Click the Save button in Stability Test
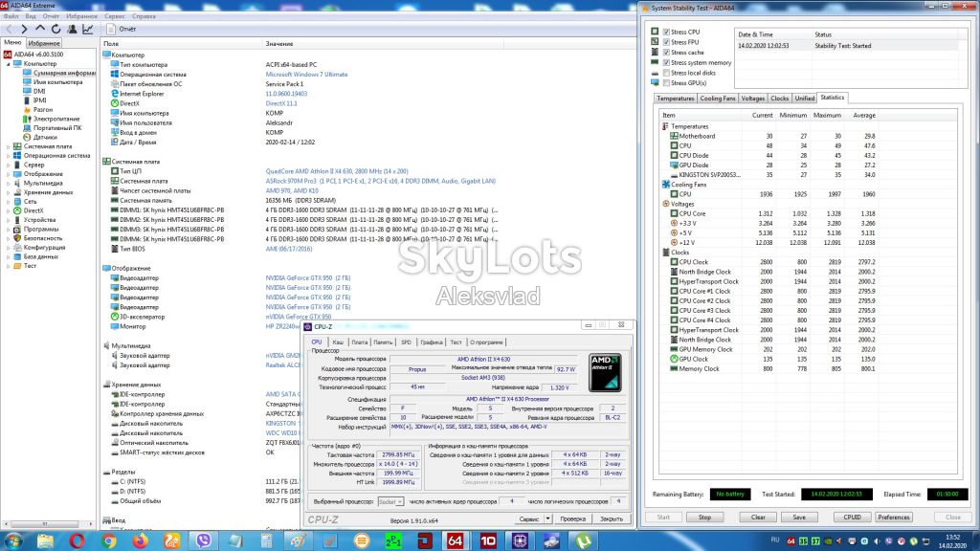This screenshot has height=551, width=980. tap(799, 518)
